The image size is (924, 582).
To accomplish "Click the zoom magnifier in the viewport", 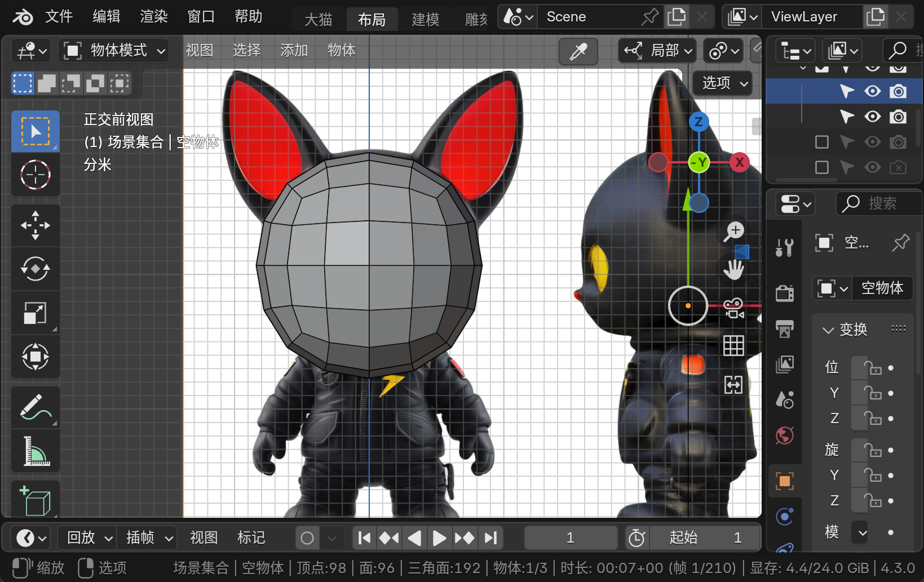I will [x=734, y=231].
